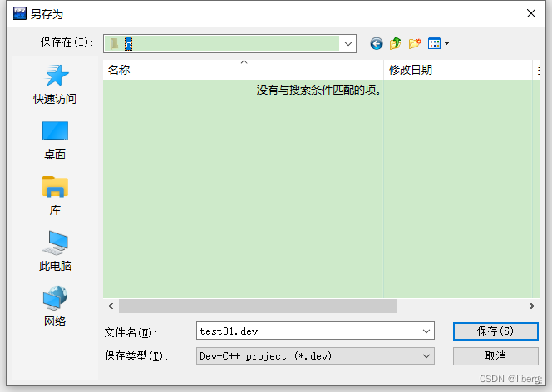Viewport: 552px width, 392px height.
Task: Open the view menu dropdown arrow
Action: [446, 43]
